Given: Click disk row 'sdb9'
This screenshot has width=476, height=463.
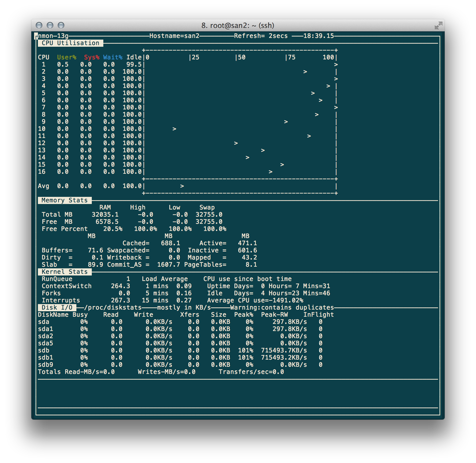Looking at the screenshot, I should point(180,365).
